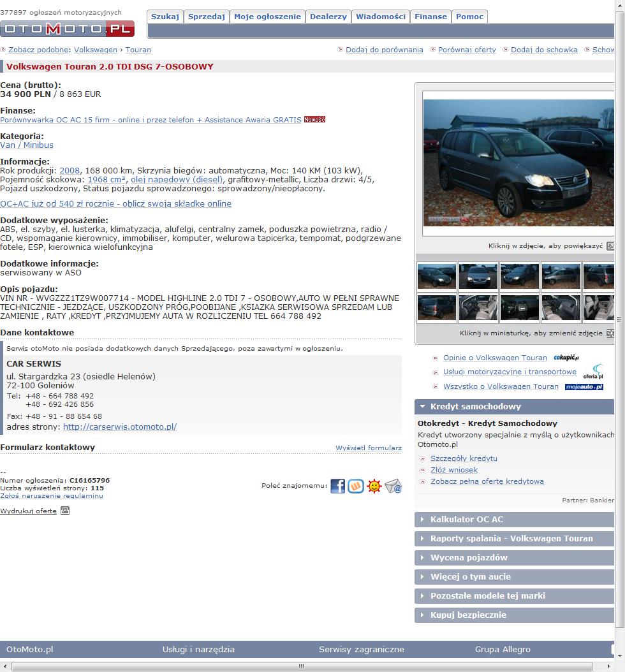Open 'OC+AC już od 540 zł rocznie' link
The height and width of the screenshot is (672, 625).
click(x=115, y=204)
